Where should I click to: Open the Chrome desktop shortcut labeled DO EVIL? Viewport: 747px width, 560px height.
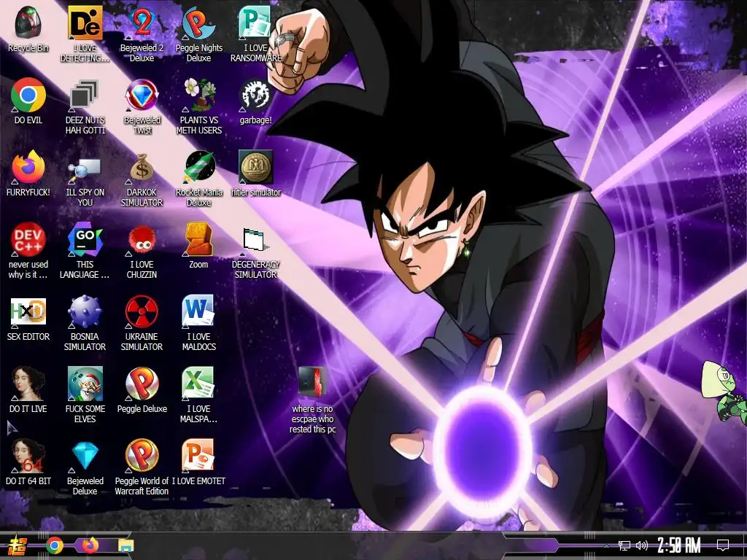point(28,96)
